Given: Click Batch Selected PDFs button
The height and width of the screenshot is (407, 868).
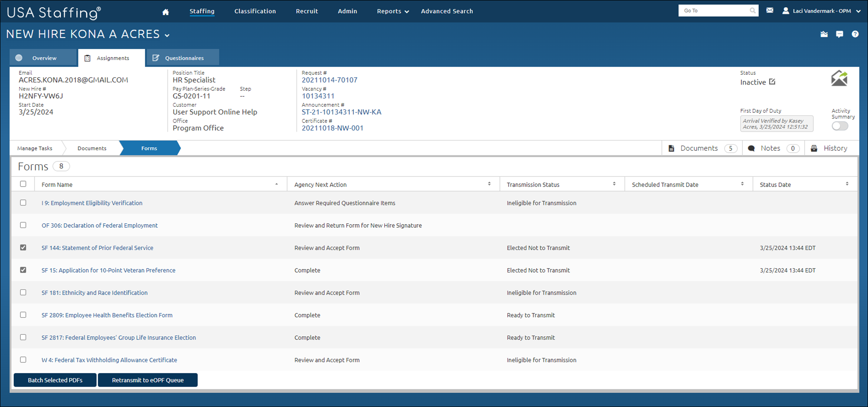Looking at the screenshot, I should [55, 380].
